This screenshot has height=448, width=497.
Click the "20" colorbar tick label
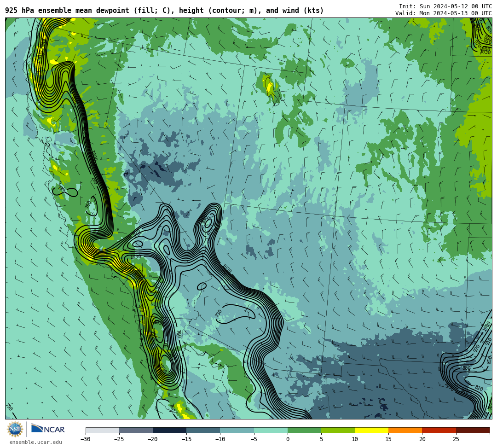(x=422, y=439)
